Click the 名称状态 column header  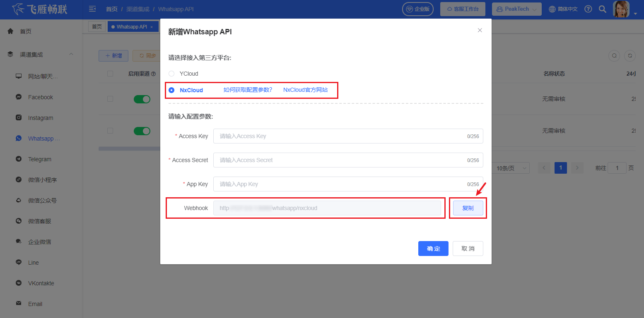[x=554, y=74]
